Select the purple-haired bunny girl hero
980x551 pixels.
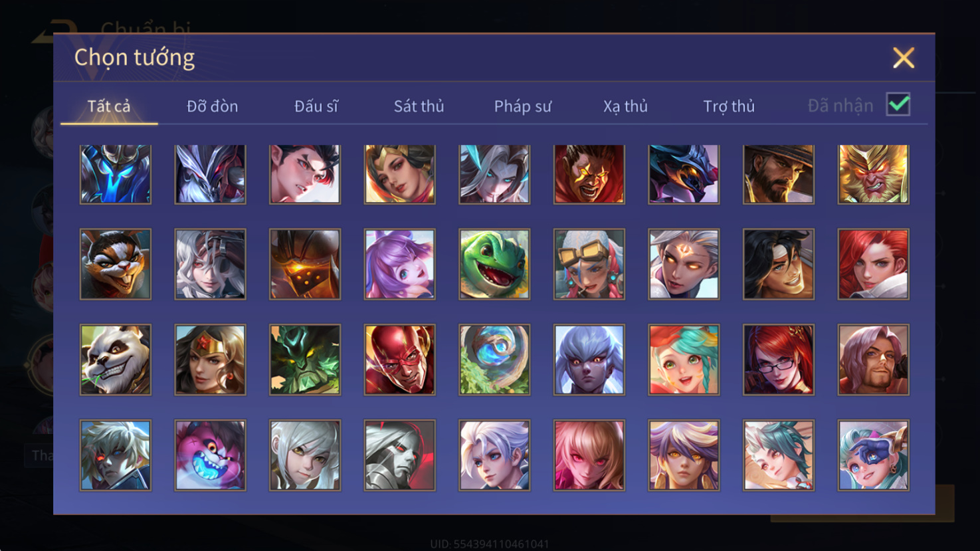tap(400, 265)
